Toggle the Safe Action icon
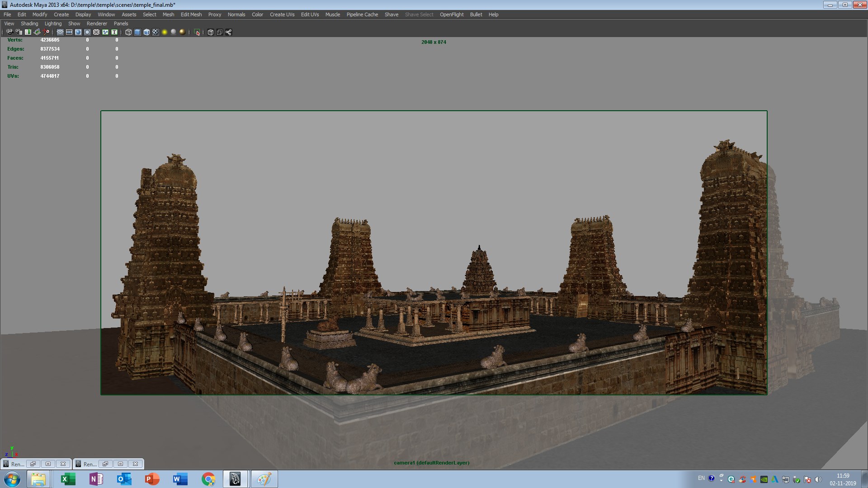Viewport: 868px width, 488px height. (x=105, y=32)
